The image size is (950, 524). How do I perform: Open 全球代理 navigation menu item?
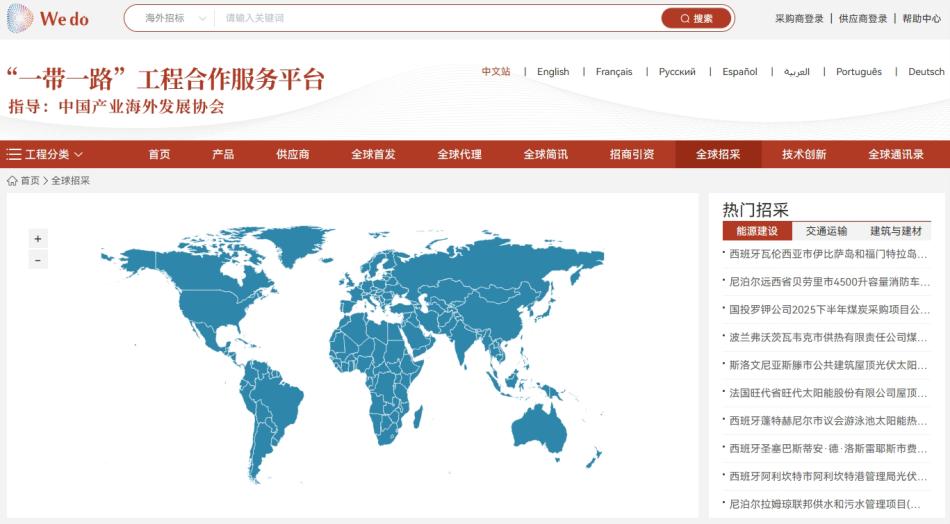[459, 154]
